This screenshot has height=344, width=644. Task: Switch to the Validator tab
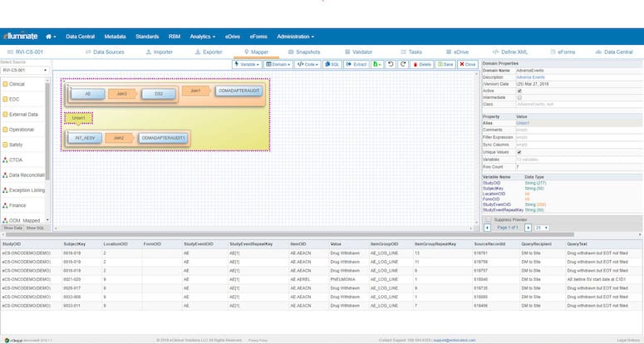(358, 52)
